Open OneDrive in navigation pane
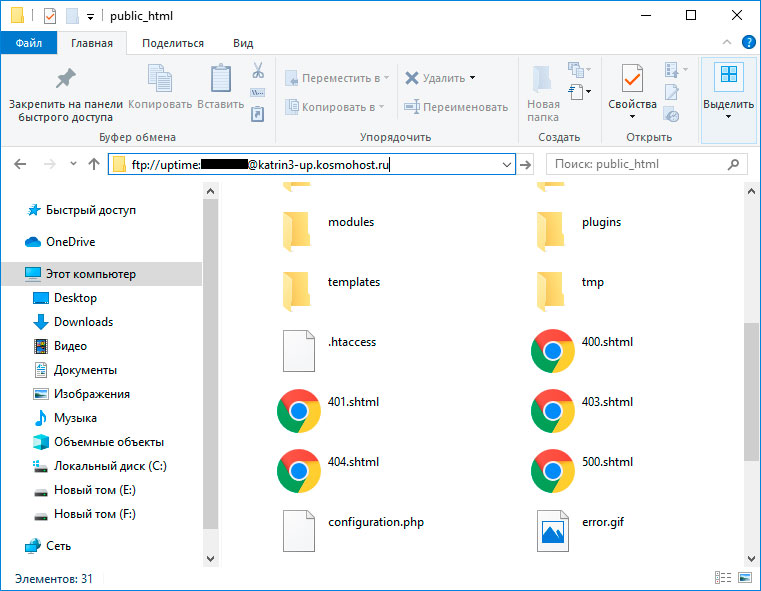 70,242
